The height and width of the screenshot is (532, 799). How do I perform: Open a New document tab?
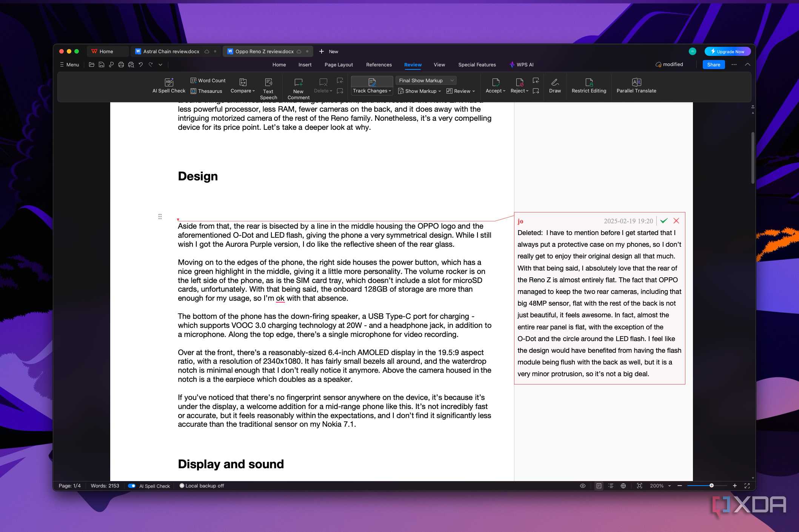point(328,51)
